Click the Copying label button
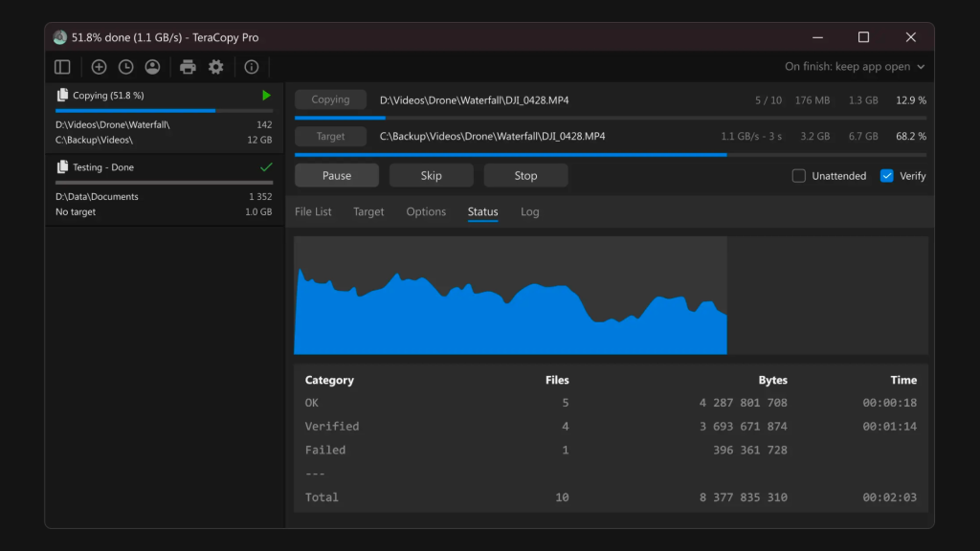980x551 pixels. [x=330, y=99]
